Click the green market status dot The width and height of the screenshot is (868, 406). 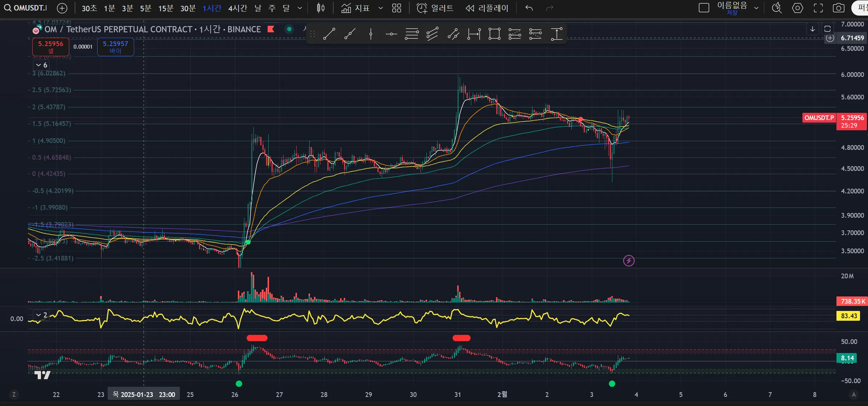(289, 29)
